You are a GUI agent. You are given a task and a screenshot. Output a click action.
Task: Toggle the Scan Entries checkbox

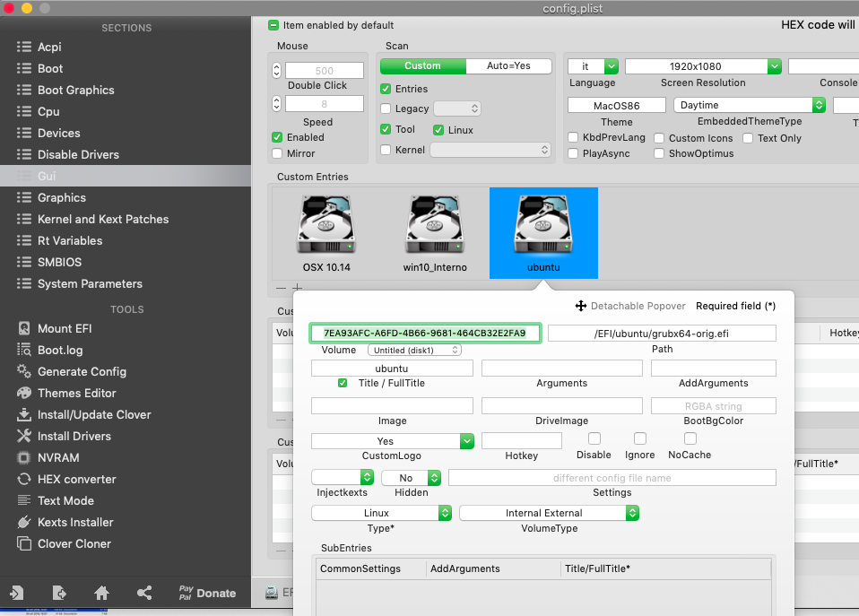(386, 89)
